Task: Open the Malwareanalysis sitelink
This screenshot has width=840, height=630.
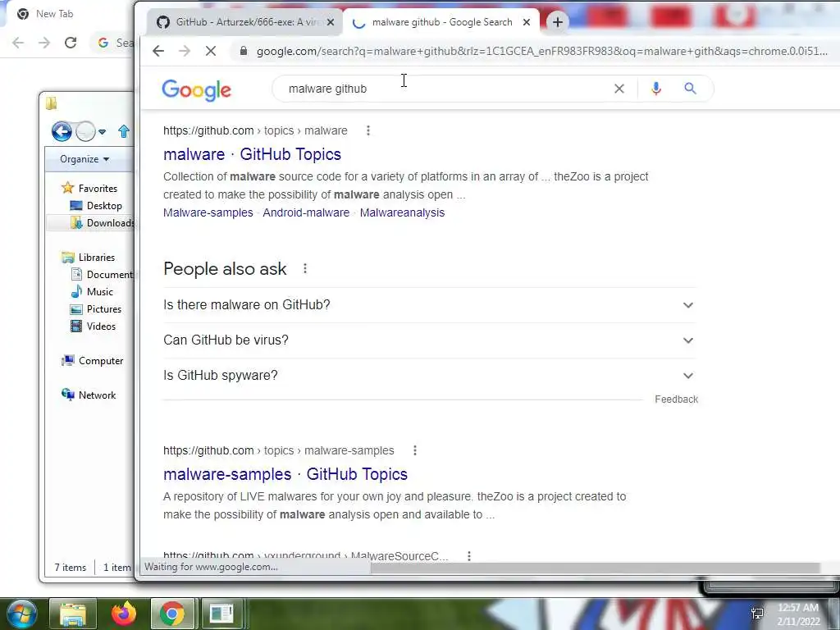Action: (x=402, y=212)
